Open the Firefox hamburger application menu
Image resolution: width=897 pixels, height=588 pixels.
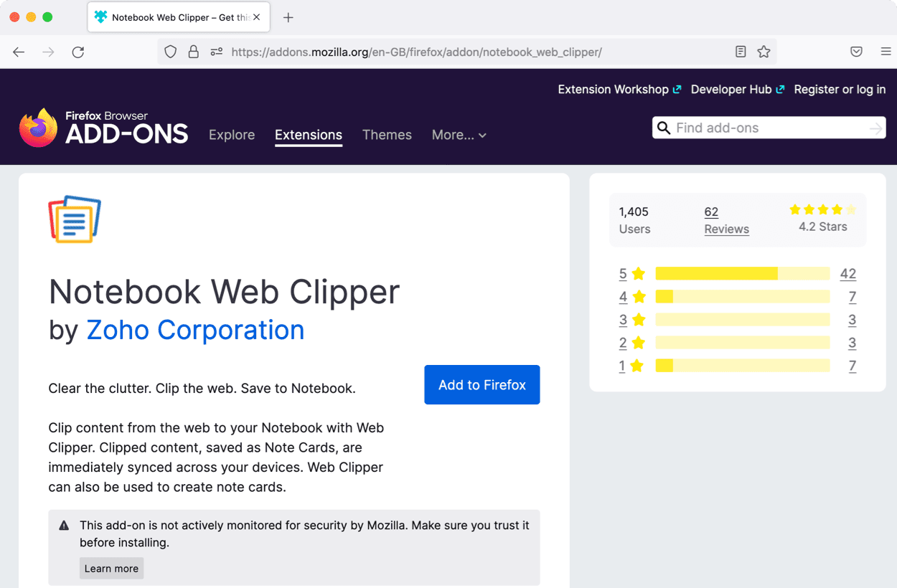[885, 52]
